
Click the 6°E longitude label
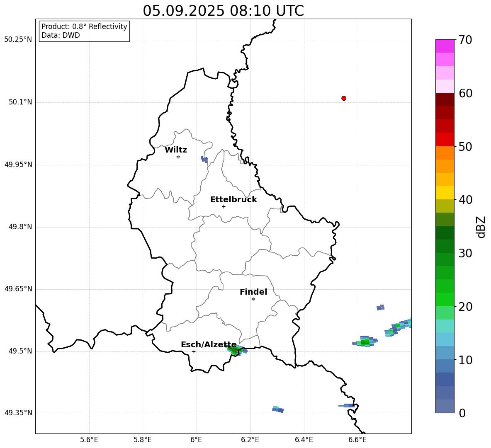click(196, 440)
